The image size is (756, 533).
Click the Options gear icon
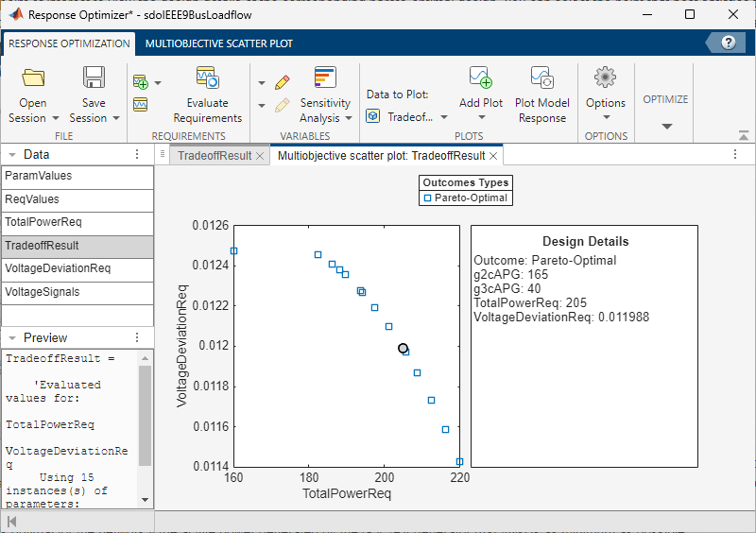click(x=605, y=78)
